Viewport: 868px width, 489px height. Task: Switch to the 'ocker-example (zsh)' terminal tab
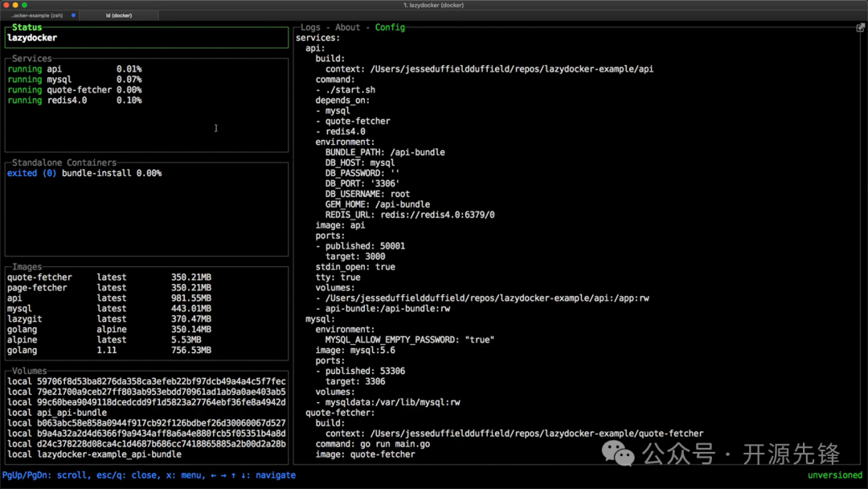click(37, 15)
